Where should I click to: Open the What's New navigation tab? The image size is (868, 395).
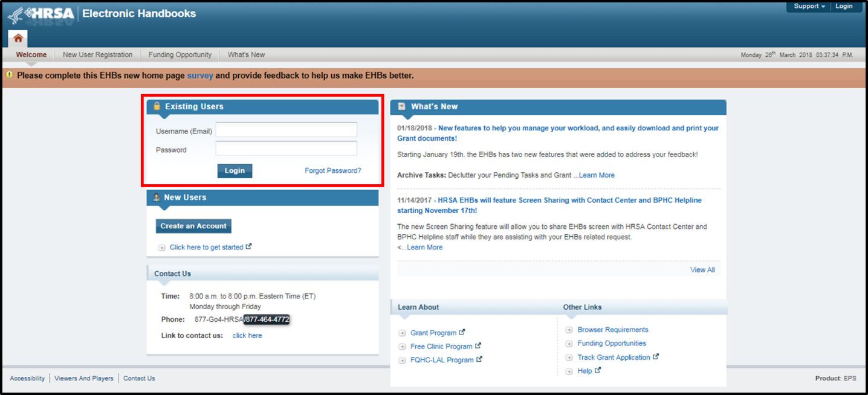pos(246,55)
